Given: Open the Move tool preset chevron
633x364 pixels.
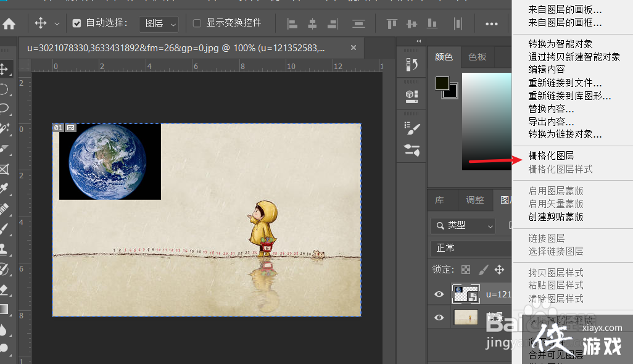Looking at the screenshot, I should [57, 24].
